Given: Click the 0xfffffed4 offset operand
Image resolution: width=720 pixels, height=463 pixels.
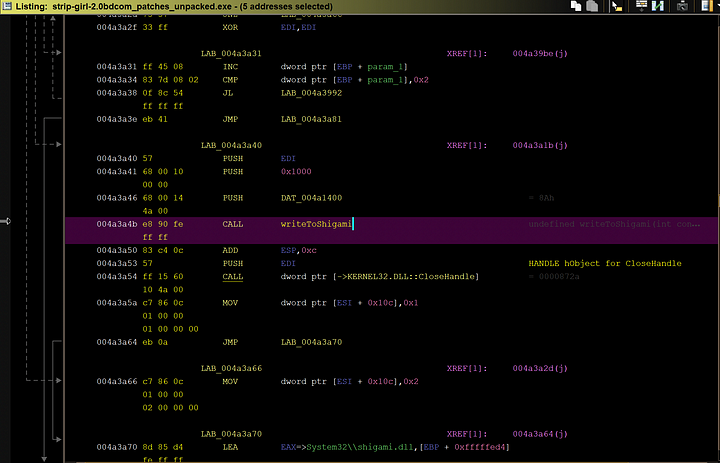Looking at the screenshot, I should pos(479,447).
